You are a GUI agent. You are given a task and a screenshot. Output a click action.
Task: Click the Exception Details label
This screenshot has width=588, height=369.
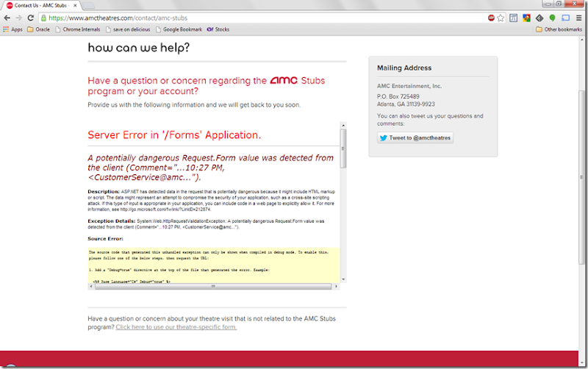pos(112,221)
